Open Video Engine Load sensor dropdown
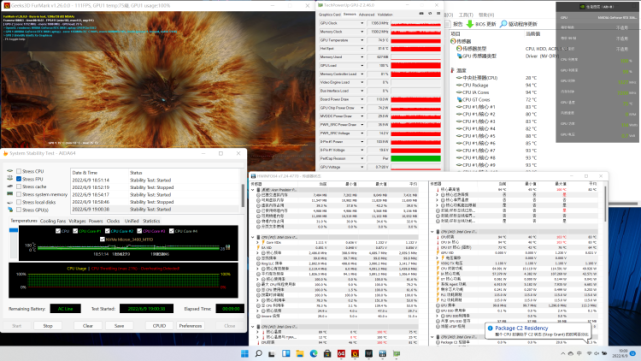Image resolution: width=641 pixels, height=361 pixels. [362, 82]
